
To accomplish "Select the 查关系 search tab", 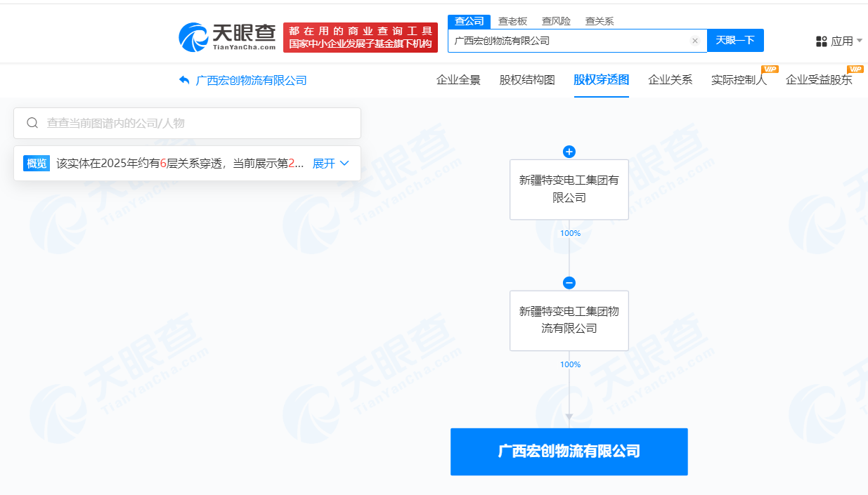I will tap(600, 21).
